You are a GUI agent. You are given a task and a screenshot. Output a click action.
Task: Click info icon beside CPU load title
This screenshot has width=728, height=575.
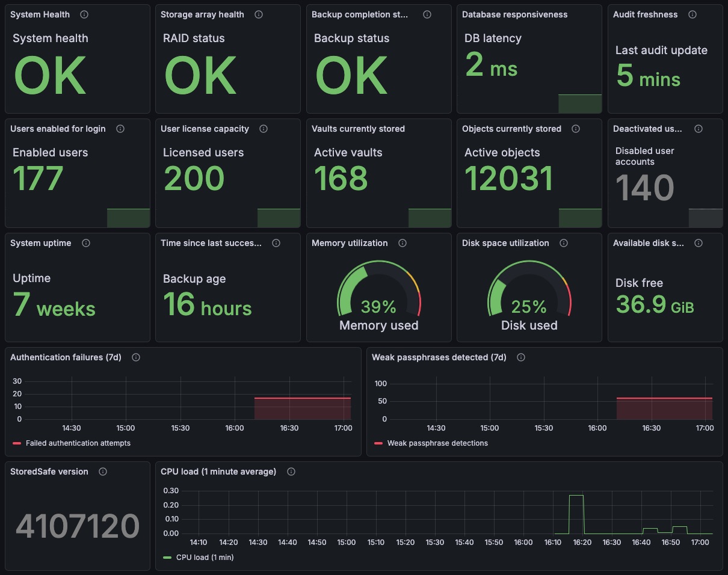(x=291, y=472)
